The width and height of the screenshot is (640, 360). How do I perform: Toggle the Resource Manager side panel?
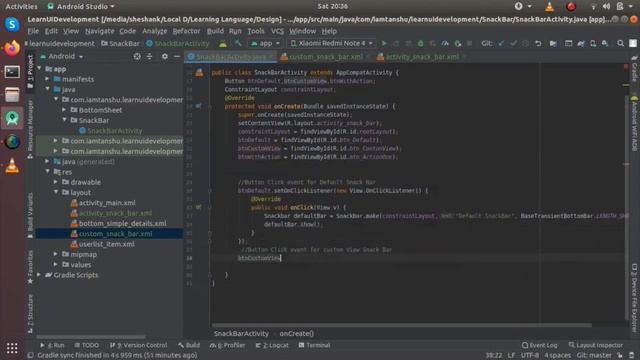30,130
